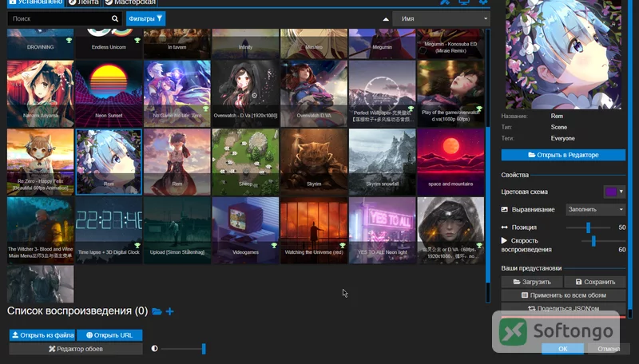Viewport: 639px width, 364px height.
Task: Toggle the sort direction arrow
Action: coord(386,19)
